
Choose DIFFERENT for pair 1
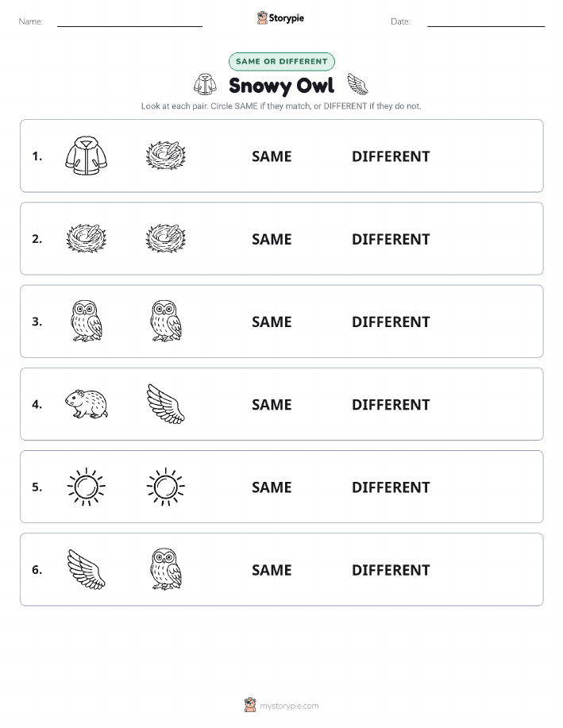(391, 156)
